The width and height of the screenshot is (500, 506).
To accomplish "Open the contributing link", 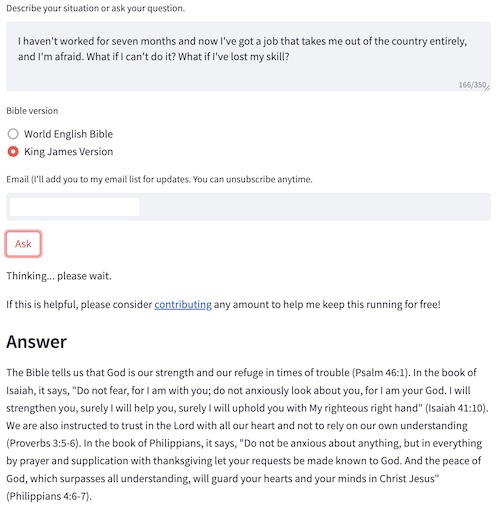I will (x=183, y=304).
